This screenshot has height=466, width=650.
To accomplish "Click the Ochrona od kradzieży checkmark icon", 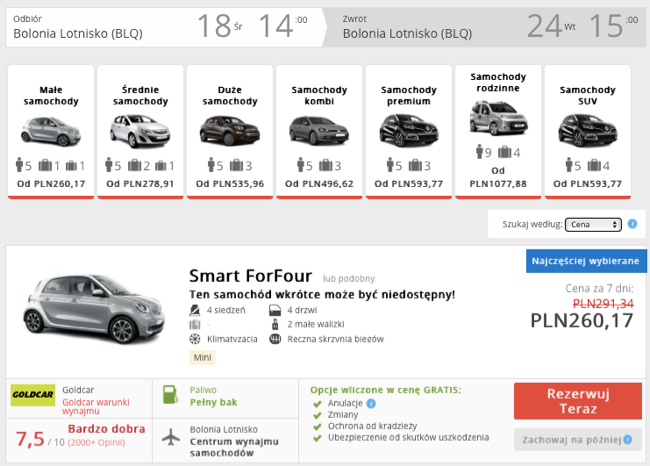I will point(318,427).
